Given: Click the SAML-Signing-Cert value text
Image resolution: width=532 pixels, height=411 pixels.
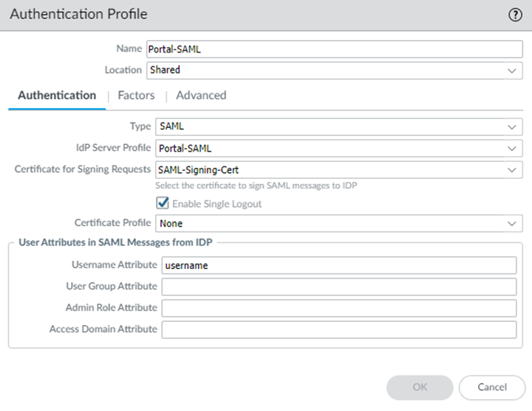Looking at the screenshot, I should [199, 170].
